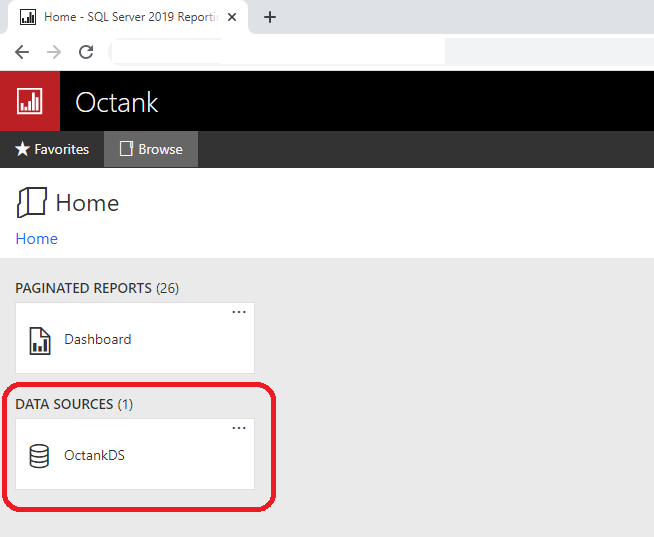Click the browser back arrow
The height and width of the screenshot is (537, 654).
coord(22,52)
